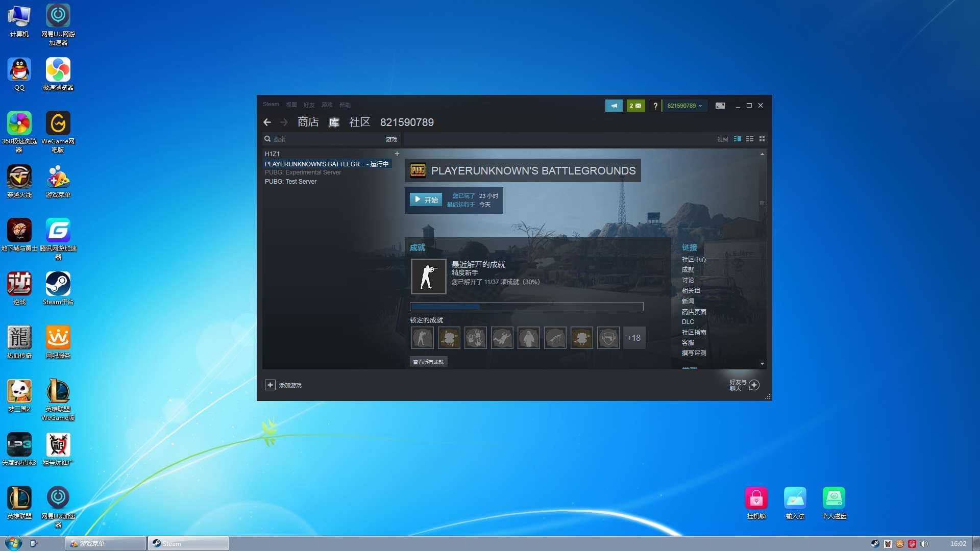Click 撰写评测 to write a review
This screenshot has height=551, width=980.
pyautogui.click(x=694, y=353)
